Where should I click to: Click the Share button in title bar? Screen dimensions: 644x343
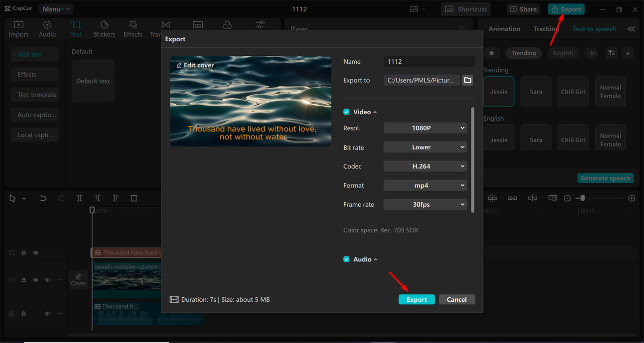coord(523,9)
